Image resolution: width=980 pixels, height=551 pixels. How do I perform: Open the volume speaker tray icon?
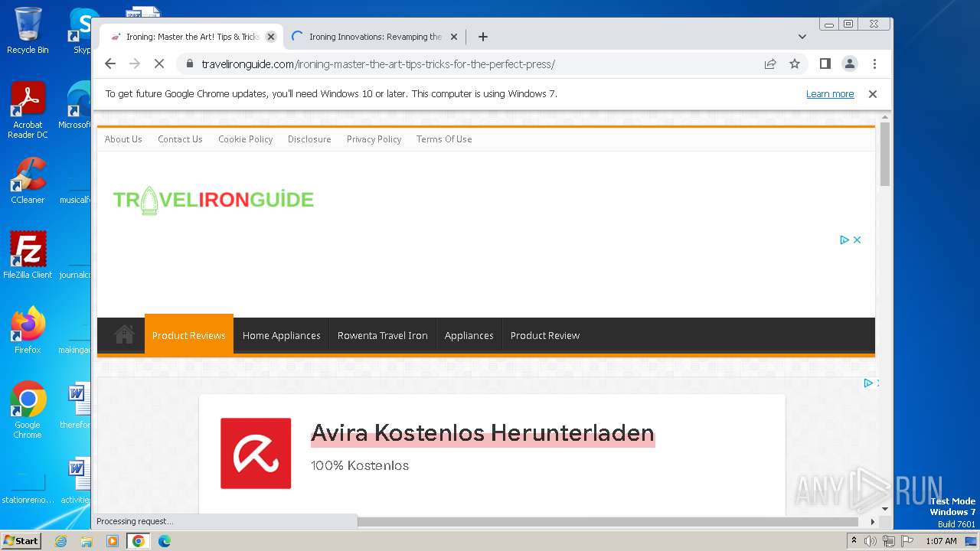pyautogui.click(x=871, y=541)
